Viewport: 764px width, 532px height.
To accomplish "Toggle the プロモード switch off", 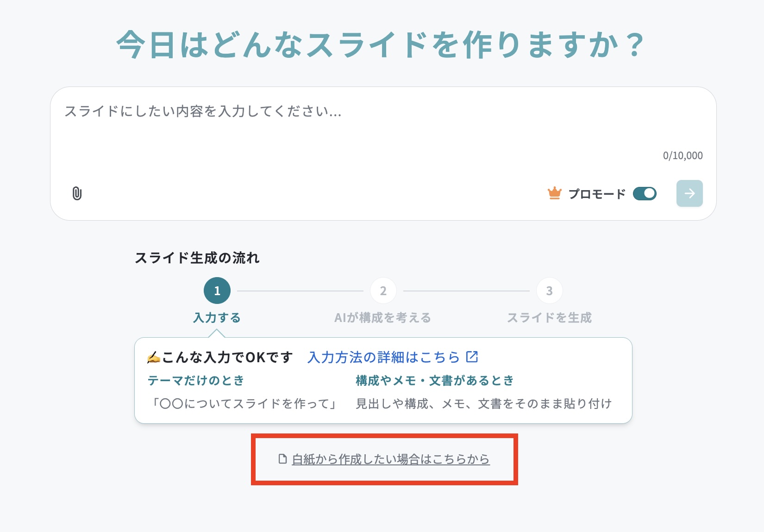I will [645, 193].
